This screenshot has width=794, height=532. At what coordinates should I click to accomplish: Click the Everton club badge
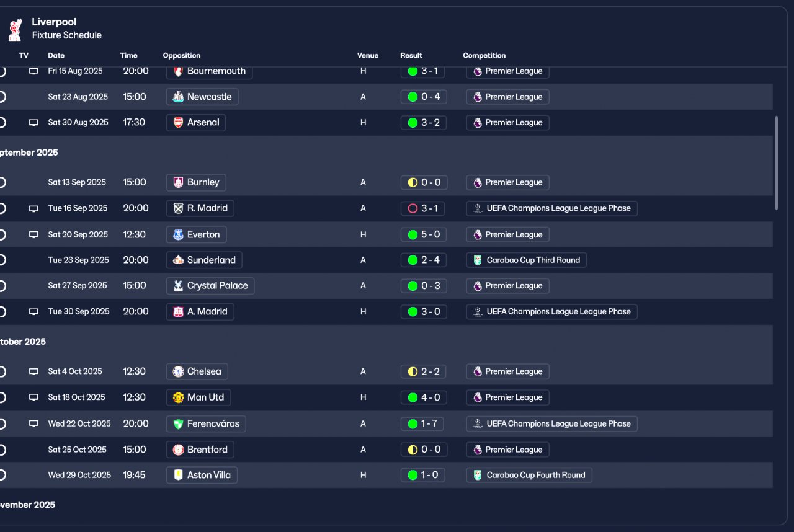[178, 234]
